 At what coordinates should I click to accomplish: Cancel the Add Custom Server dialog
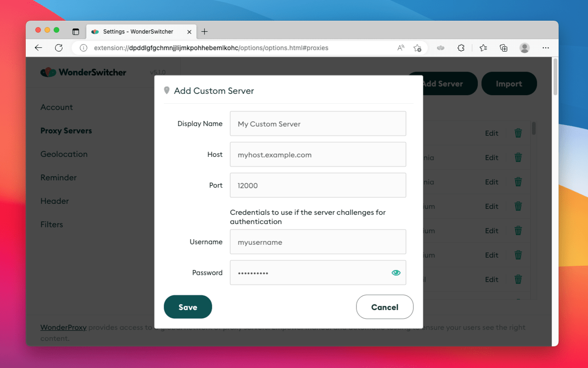pos(384,307)
